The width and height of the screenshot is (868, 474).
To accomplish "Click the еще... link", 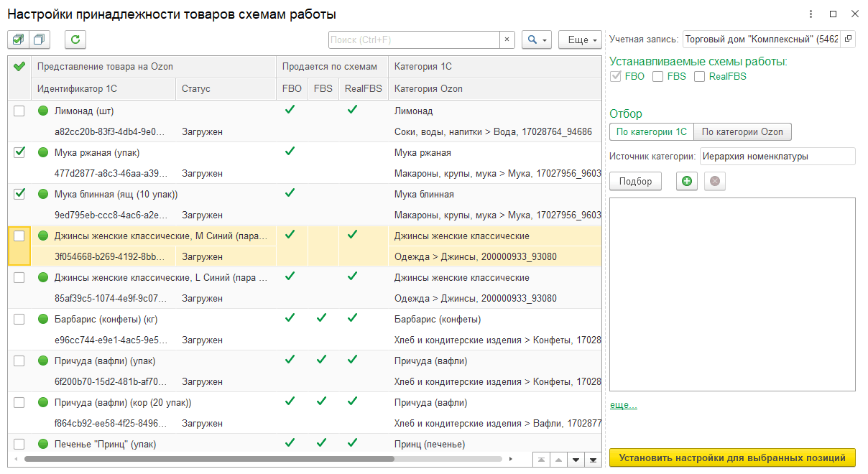I will (623, 405).
